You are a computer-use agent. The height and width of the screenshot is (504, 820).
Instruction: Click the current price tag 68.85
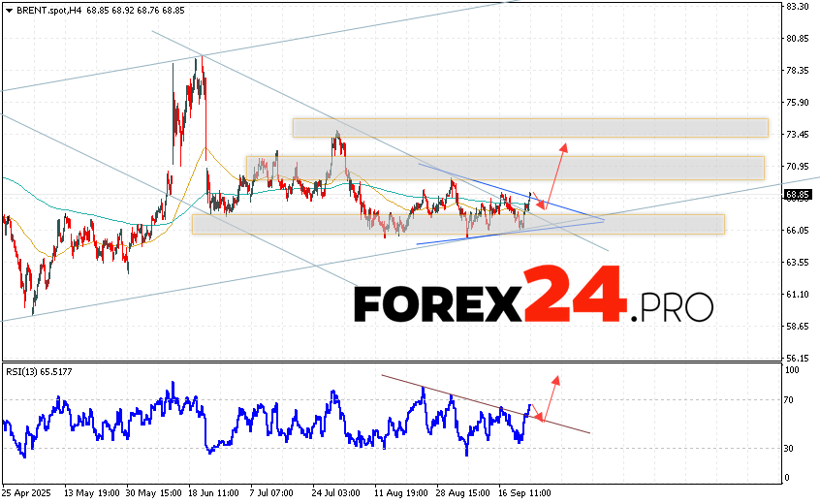(x=797, y=195)
